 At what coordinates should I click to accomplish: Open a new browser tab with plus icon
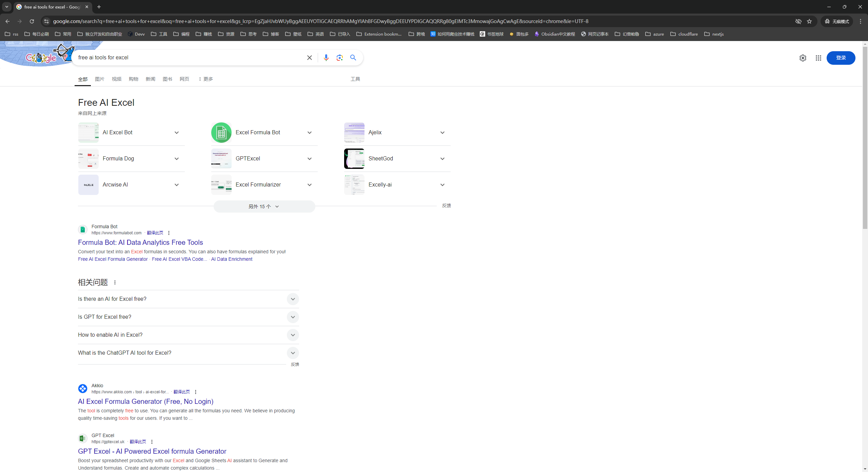pyautogui.click(x=99, y=7)
